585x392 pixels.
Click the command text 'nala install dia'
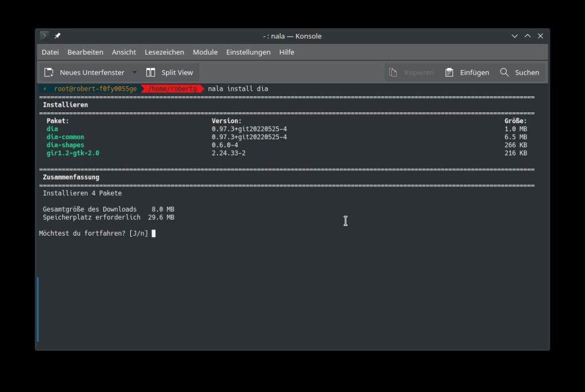tap(238, 88)
